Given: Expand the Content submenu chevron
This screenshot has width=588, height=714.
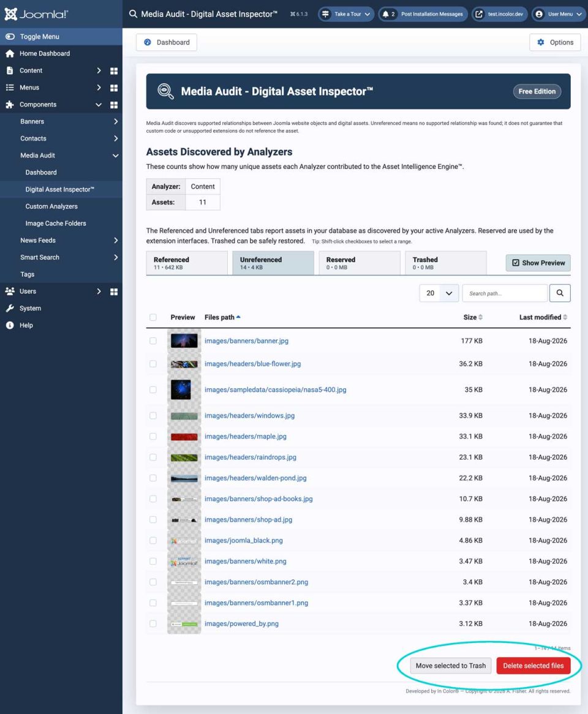Looking at the screenshot, I should coord(99,70).
